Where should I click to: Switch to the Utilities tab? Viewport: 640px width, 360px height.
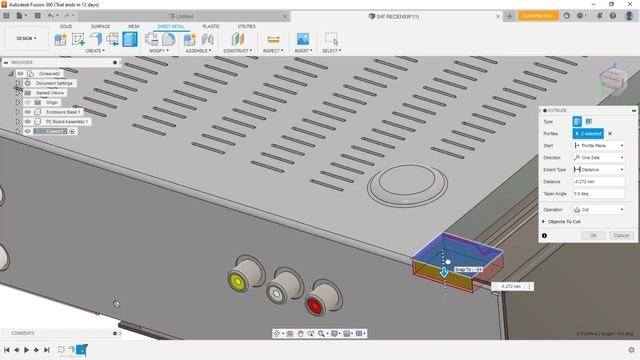[x=247, y=26]
